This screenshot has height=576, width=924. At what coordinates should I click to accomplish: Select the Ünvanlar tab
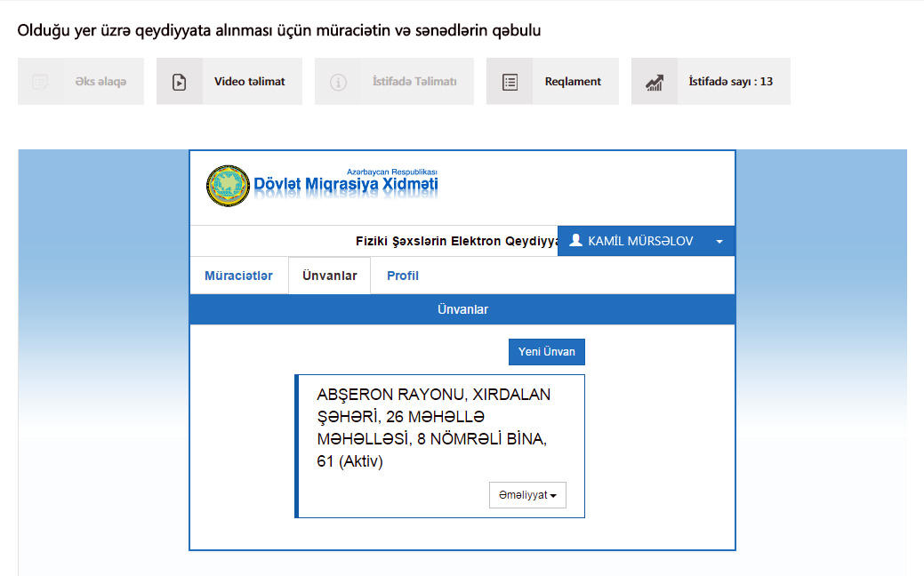point(329,276)
